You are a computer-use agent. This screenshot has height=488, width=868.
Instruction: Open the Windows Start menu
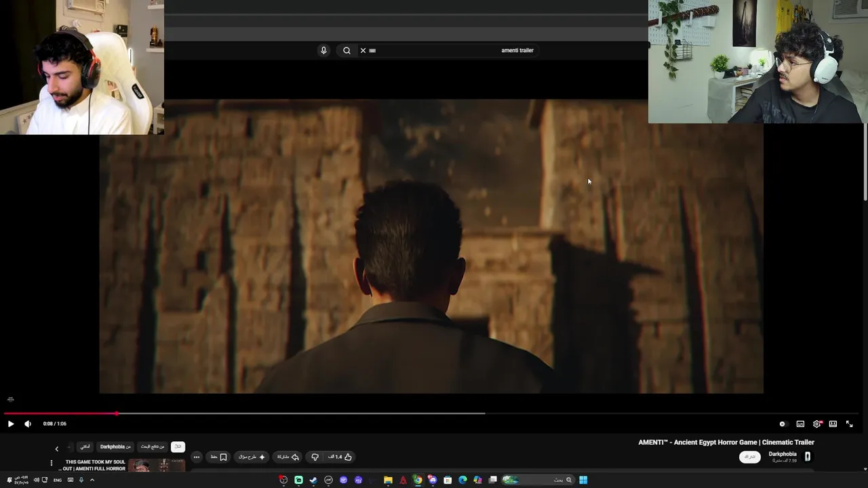tap(583, 480)
